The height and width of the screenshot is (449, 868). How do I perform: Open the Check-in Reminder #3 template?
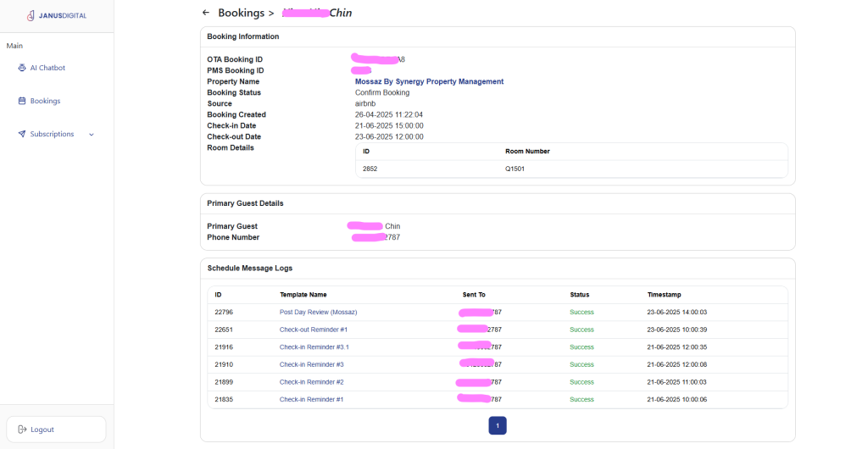[311, 364]
